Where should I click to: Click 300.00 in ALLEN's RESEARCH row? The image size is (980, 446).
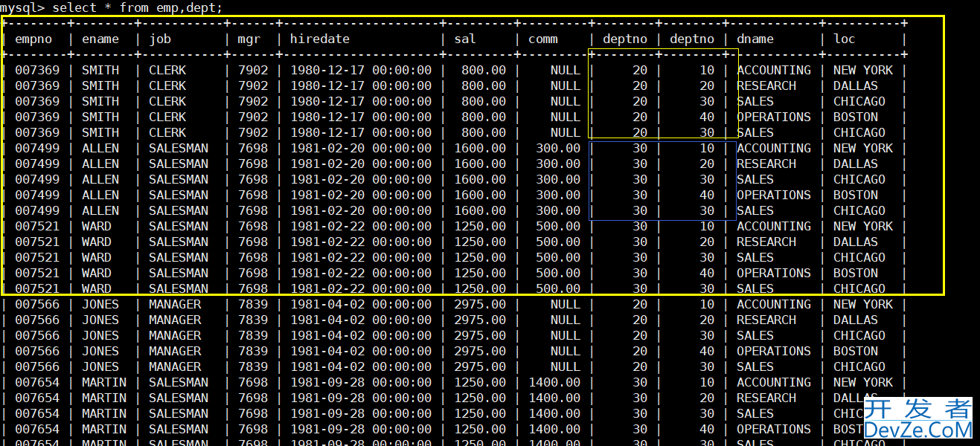[558, 164]
